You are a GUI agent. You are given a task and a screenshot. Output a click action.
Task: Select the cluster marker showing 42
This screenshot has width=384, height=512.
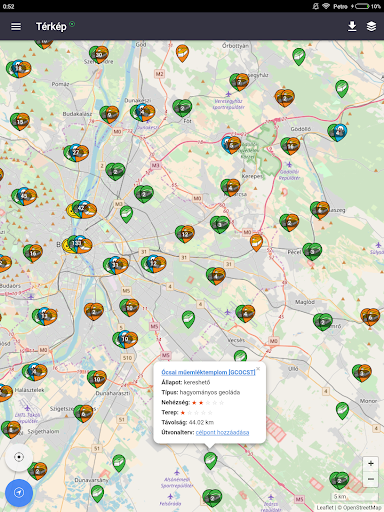click(x=82, y=209)
